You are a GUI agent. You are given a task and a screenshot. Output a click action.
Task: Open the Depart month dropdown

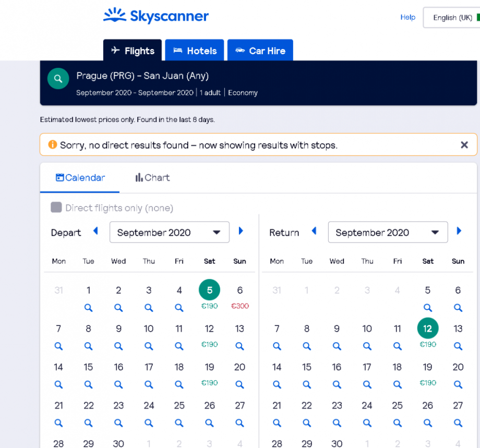click(169, 233)
